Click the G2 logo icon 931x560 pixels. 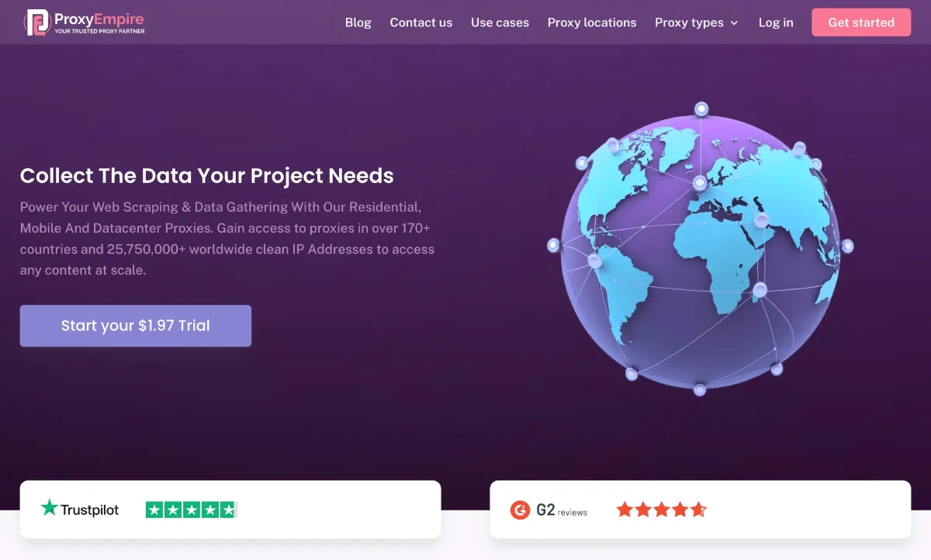(x=520, y=510)
